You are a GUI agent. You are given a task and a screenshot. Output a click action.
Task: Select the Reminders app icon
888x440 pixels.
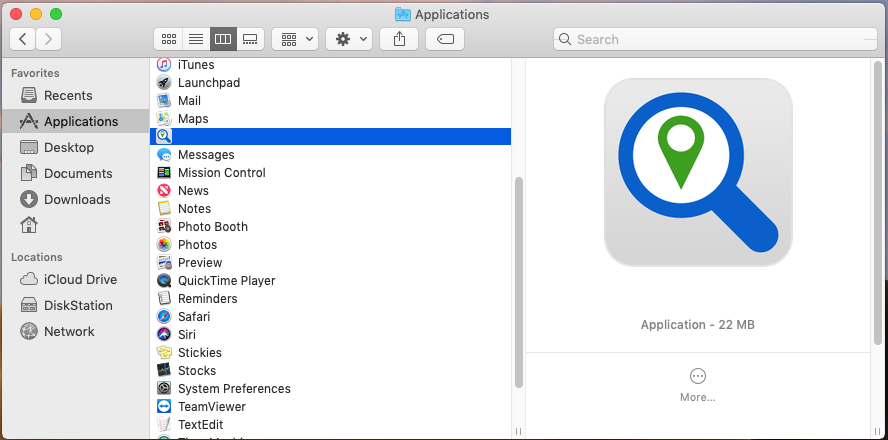[164, 298]
